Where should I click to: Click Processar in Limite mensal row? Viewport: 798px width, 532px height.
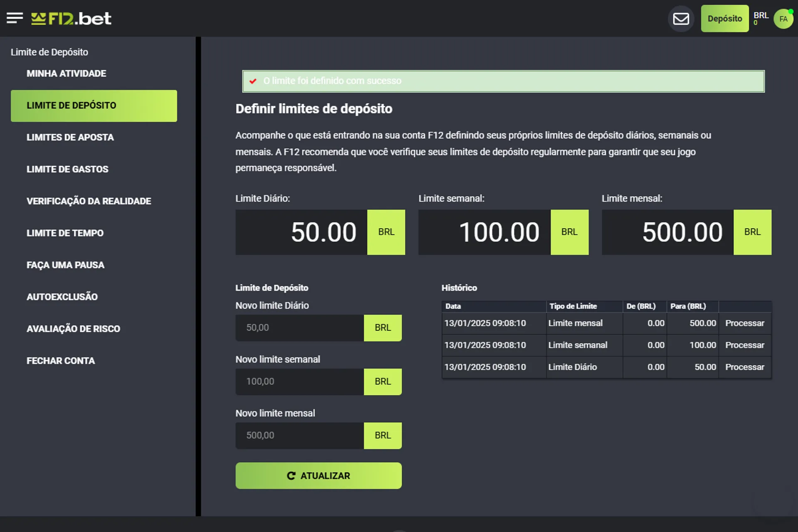[744, 323]
